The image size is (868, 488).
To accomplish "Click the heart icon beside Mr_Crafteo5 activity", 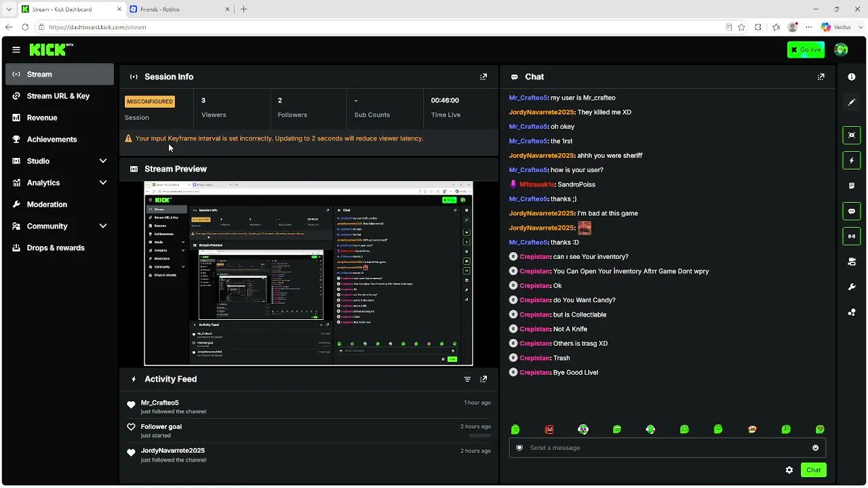I will click(x=131, y=405).
